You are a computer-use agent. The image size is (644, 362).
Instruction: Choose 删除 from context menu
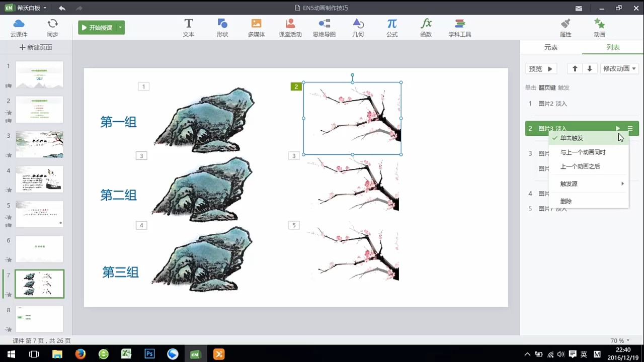pyautogui.click(x=588, y=201)
